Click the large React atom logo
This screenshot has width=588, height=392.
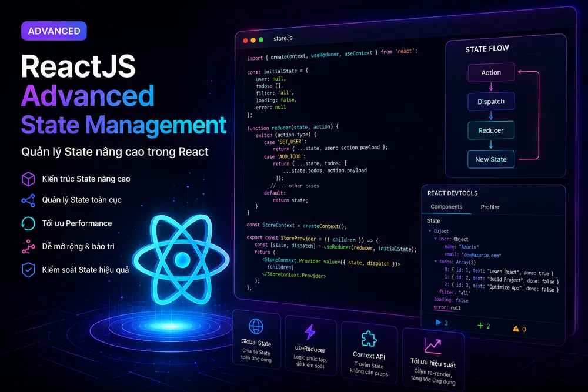tap(182, 259)
